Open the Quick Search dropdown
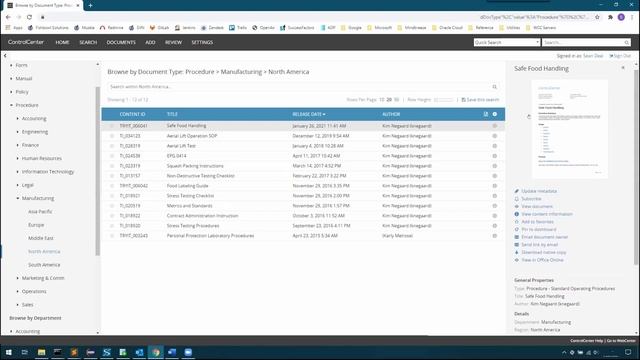The image size is (640, 360). [507, 42]
